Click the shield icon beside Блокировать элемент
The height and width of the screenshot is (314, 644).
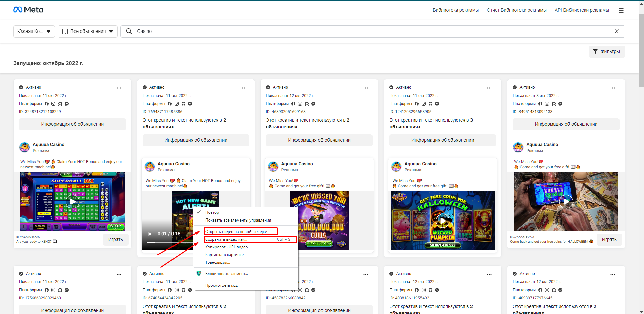[199, 273]
